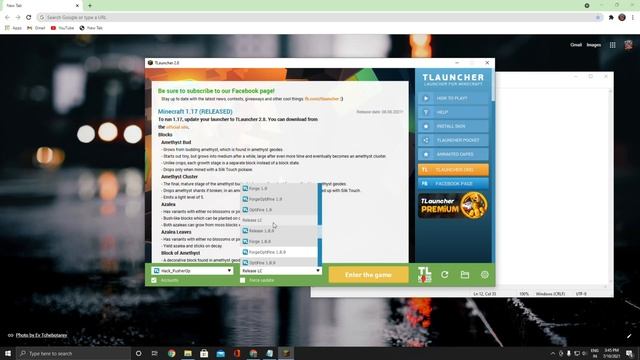Open Chrome from taskbar
This screenshot has height=360, width=640.
171,353
